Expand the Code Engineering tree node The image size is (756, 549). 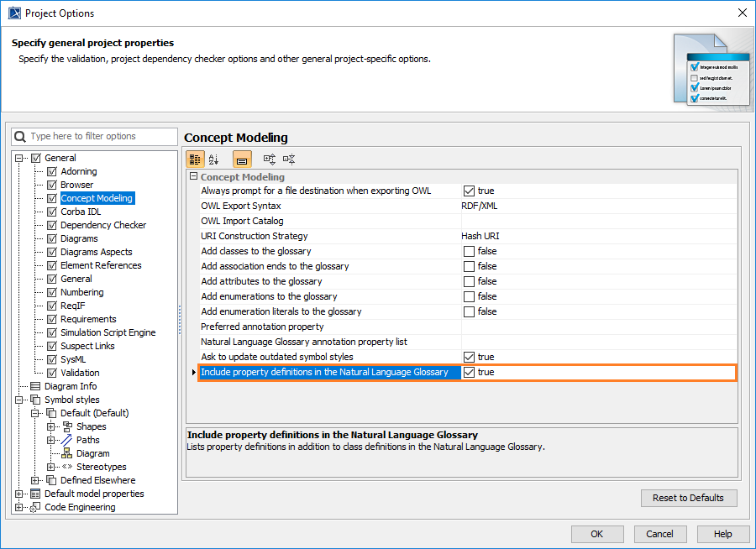click(19, 507)
